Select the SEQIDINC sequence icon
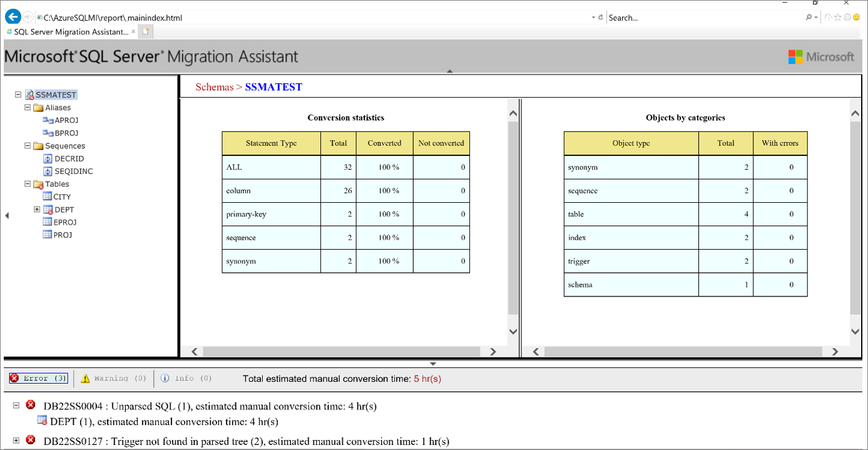 point(48,171)
